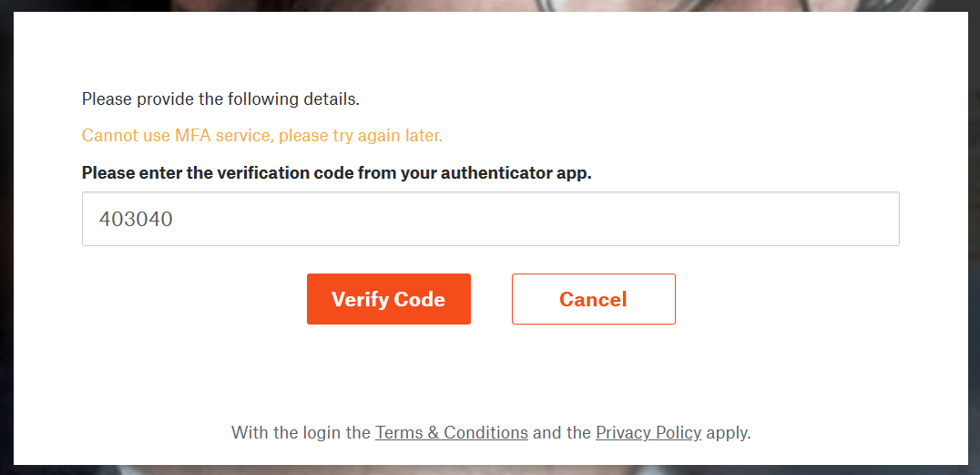Click the dark background left of dialog
Viewport: 980px width, 475px height.
click(x=6, y=238)
